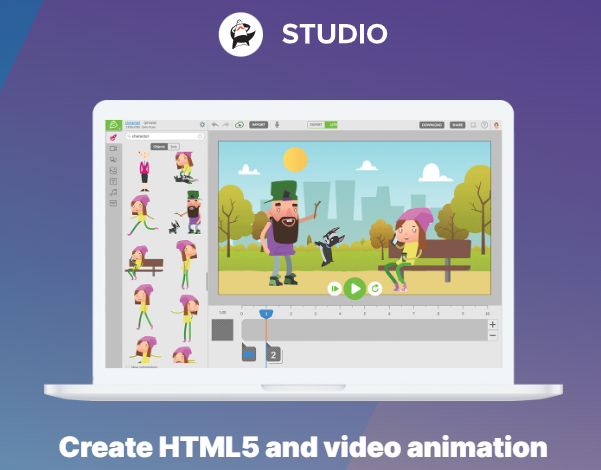
Task: Select the sun on the canvas
Action: pos(295,159)
